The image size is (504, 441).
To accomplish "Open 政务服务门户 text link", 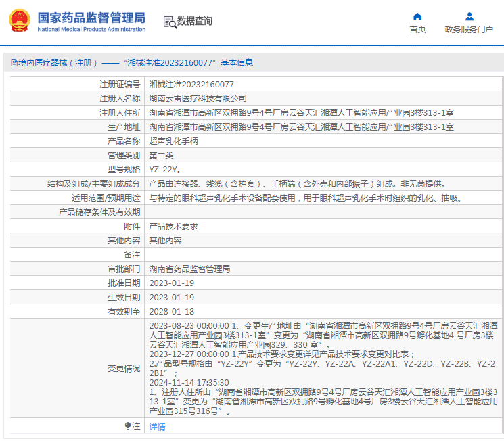I will coord(469,30).
